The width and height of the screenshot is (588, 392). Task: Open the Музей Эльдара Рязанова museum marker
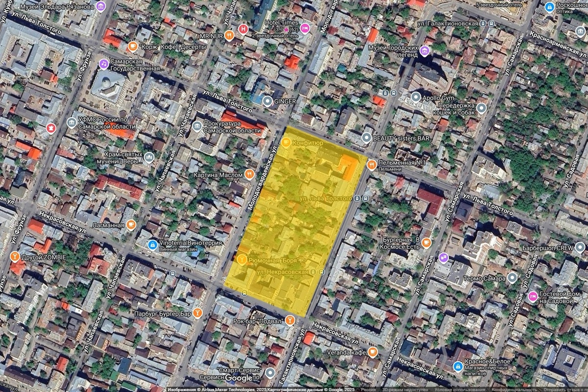click(101, 6)
